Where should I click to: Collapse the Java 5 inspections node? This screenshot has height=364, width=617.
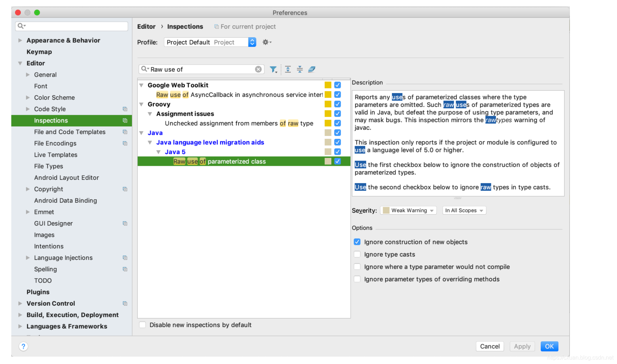(x=159, y=152)
